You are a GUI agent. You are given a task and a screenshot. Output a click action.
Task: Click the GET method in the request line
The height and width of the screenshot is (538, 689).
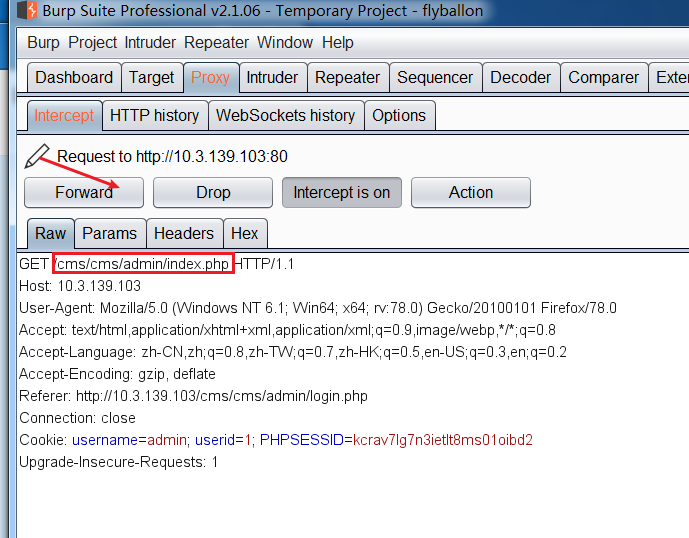(33, 264)
